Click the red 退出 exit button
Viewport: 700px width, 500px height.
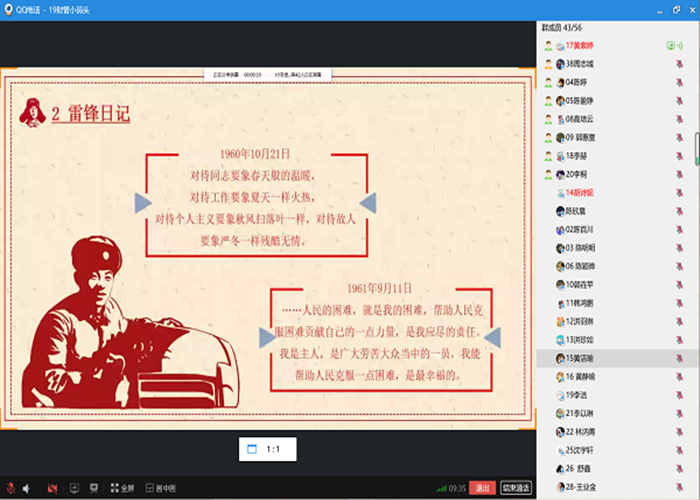pos(483,488)
